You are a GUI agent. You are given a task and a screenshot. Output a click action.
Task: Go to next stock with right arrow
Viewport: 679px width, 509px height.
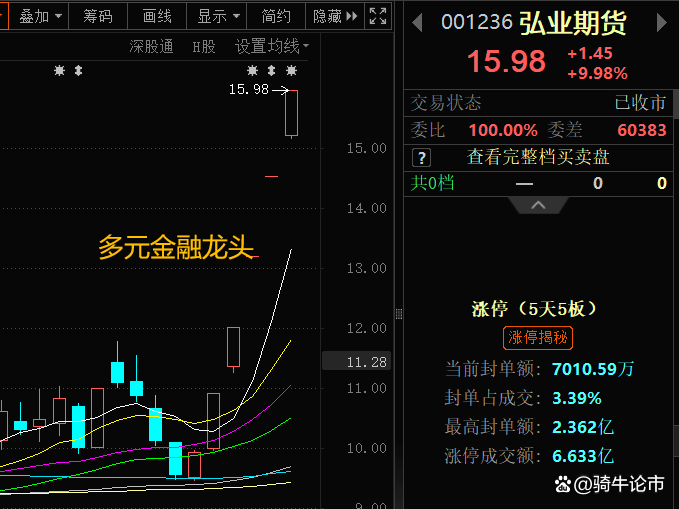(x=661, y=23)
